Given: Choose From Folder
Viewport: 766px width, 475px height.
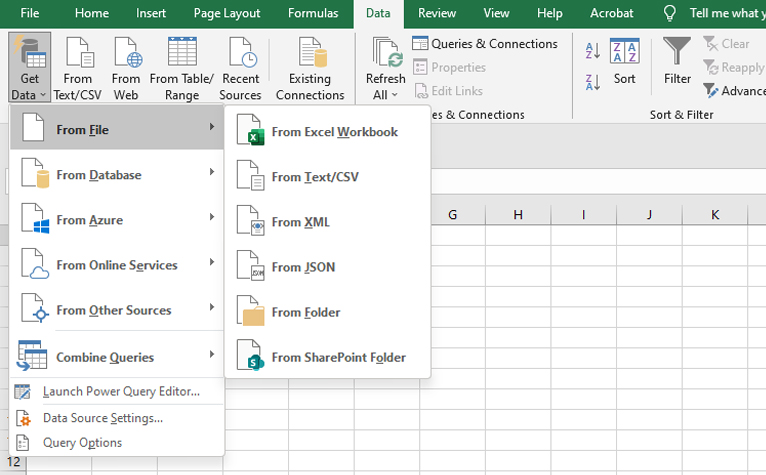Looking at the screenshot, I should pos(327,311).
